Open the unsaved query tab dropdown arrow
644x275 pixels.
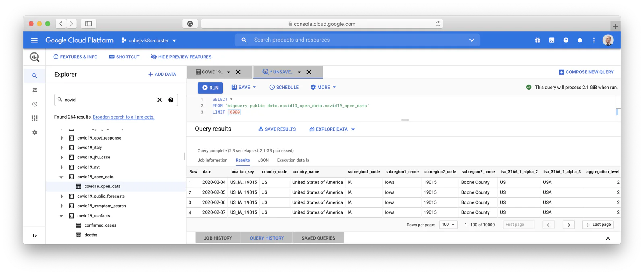[x=299, y=72]
